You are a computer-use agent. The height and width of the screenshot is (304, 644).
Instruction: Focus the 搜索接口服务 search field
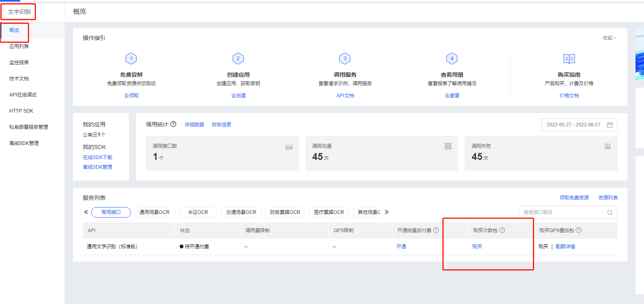point(568,212)
